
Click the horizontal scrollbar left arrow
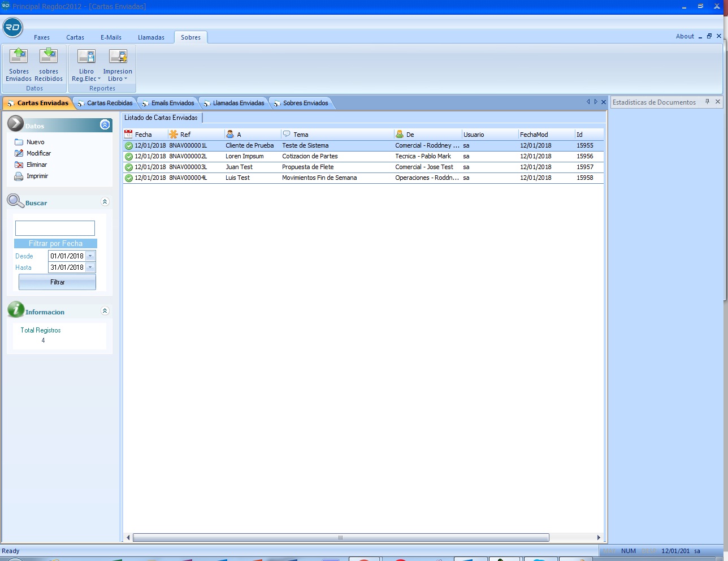pyautogui.click(x=128, y=537)
